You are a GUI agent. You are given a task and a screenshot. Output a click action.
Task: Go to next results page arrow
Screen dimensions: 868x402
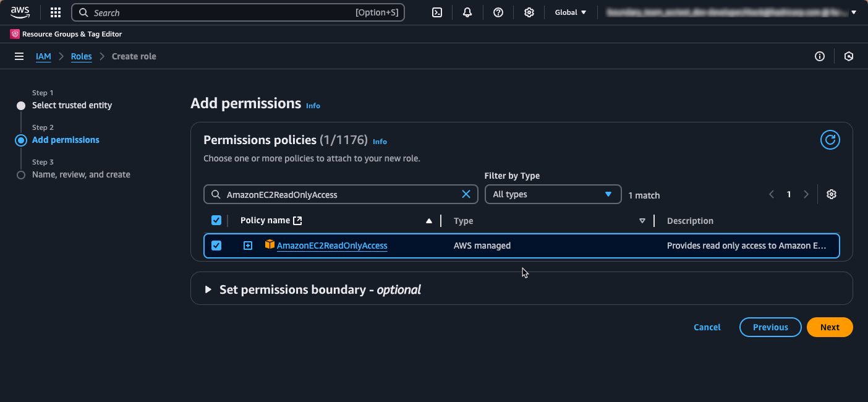coord(806,194)
